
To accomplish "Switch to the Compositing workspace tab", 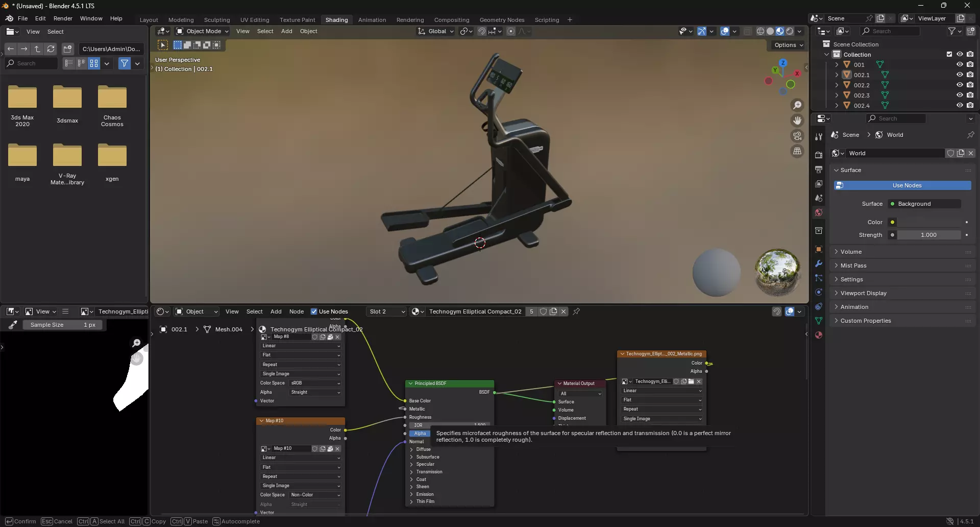I will coord(452,20).
